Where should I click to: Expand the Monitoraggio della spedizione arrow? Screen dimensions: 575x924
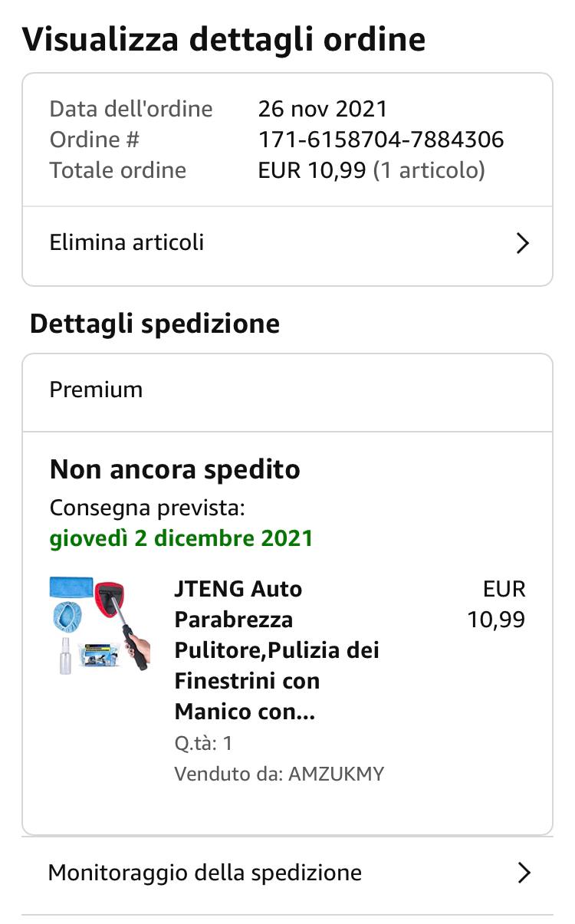click(524, 873)
